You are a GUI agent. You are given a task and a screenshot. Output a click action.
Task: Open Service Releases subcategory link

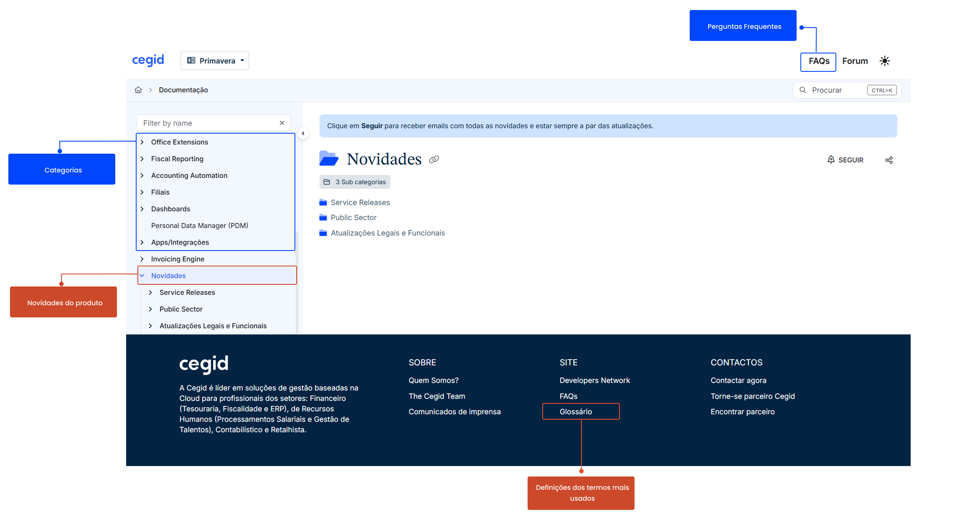click(360, 203)
